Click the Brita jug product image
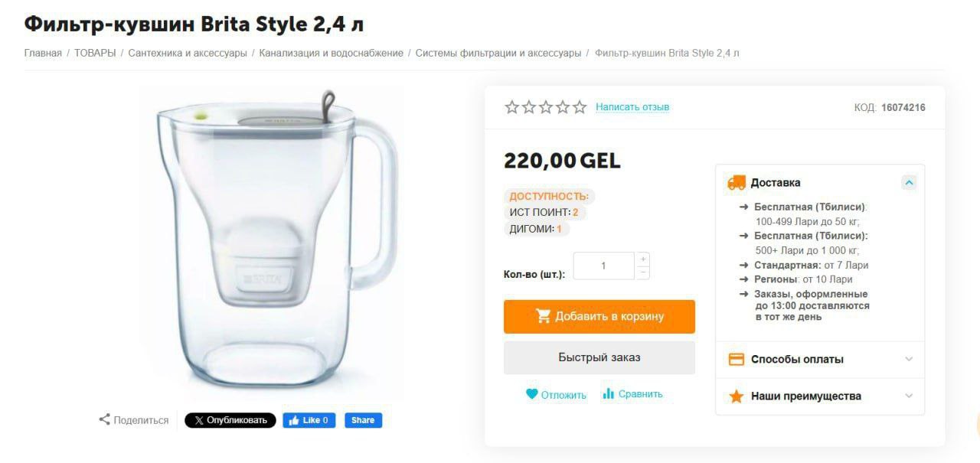This screenshot has height=463, width=980. tap(276, 245)
